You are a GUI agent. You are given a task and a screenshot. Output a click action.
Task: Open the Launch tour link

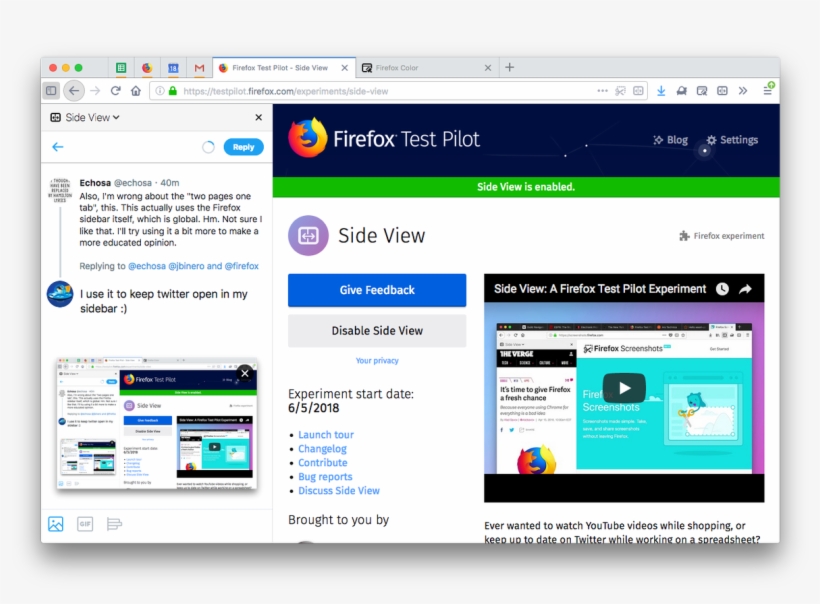326,435
